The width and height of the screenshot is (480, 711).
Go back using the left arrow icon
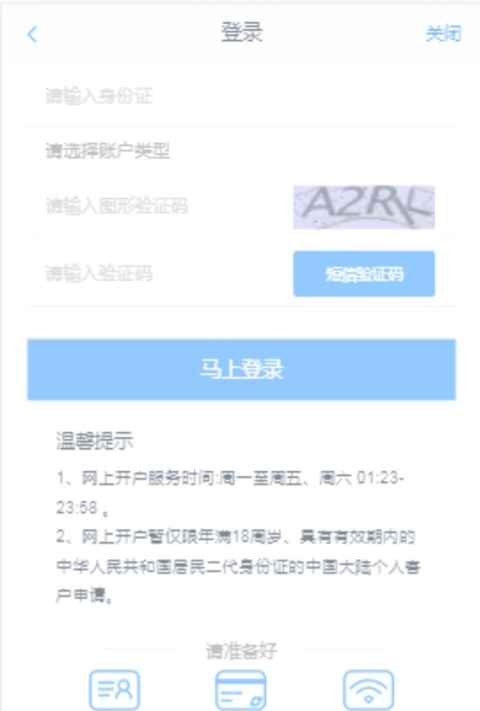[32, 34]
